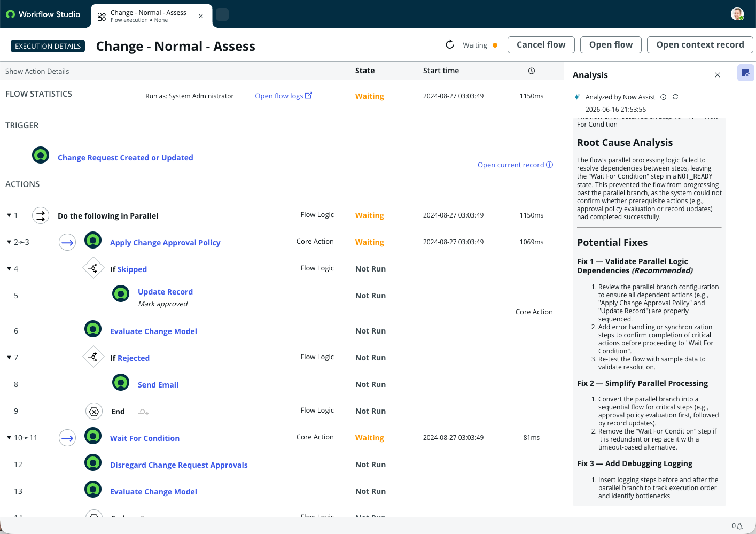The height and width of the screenshot is (534, 756).
Task: Close the Change - Normal - Assess tab
Action: click(x=201, y=16)
